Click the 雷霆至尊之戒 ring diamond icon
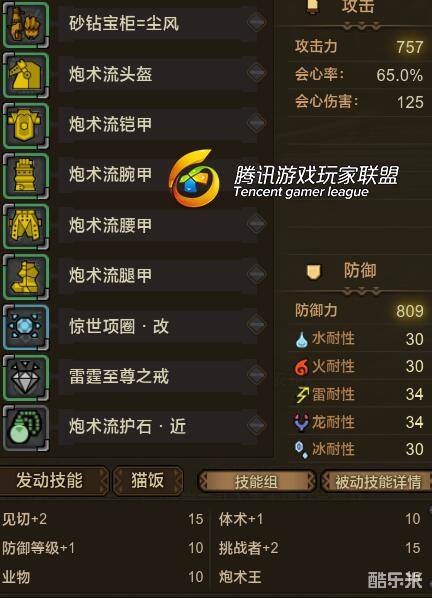The image size is (432, 598). pos(26,377)
